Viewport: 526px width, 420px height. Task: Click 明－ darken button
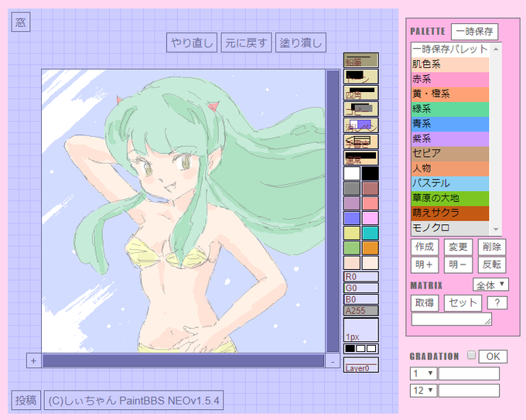(458, 265)
